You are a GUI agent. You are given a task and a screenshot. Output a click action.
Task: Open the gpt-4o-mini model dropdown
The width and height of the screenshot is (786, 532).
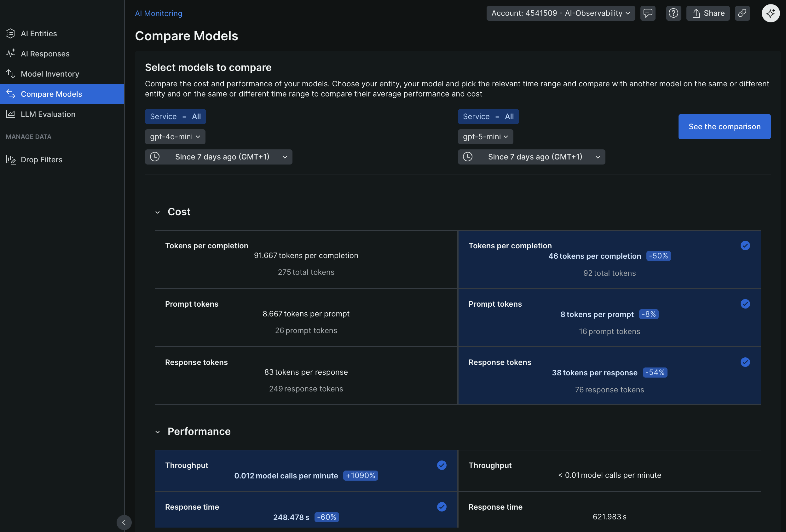pos(175,137)
